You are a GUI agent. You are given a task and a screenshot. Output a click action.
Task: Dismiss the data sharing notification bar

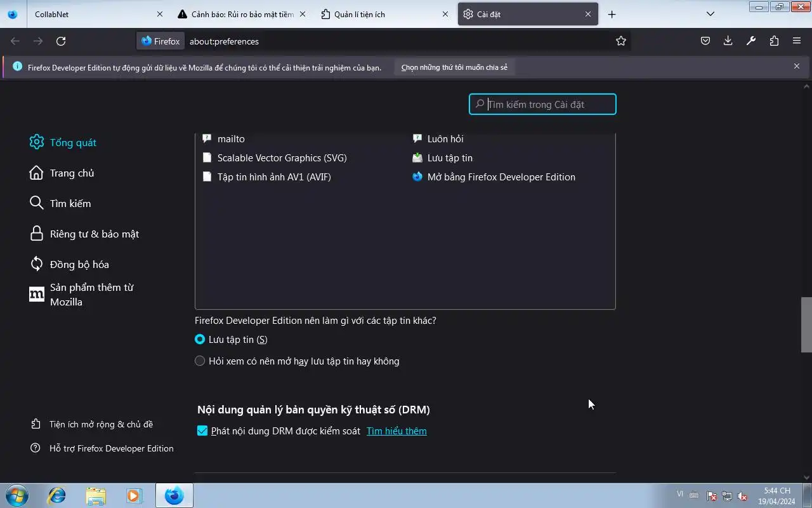coord(797,66)
